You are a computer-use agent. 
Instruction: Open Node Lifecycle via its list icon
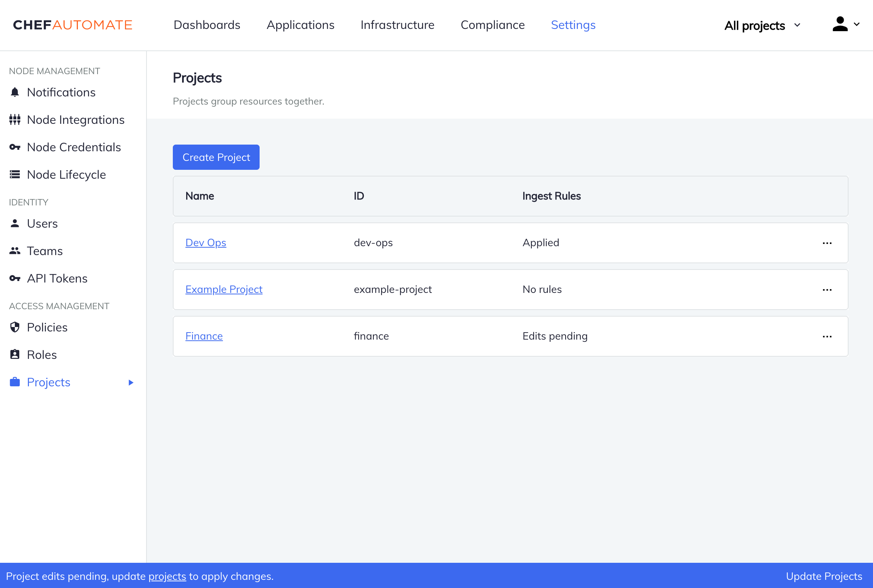(14, 174)
